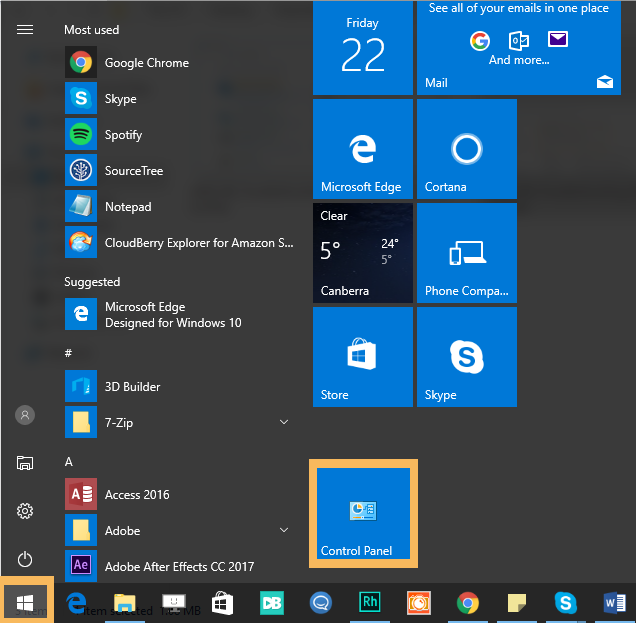Open Settings gear in left sidebar
This screenshot has width=636, height=623.
[x=25, y=511]
